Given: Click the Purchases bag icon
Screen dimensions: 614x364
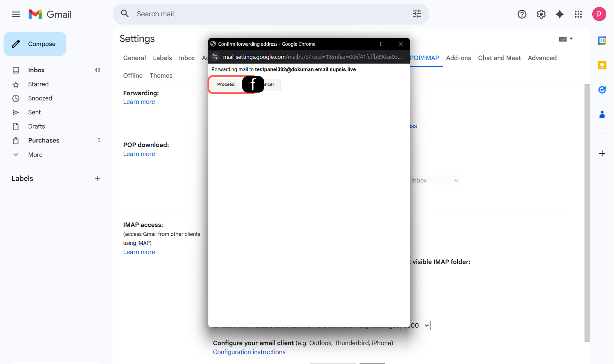Looking at the screenshot, I should pos(16,141).
